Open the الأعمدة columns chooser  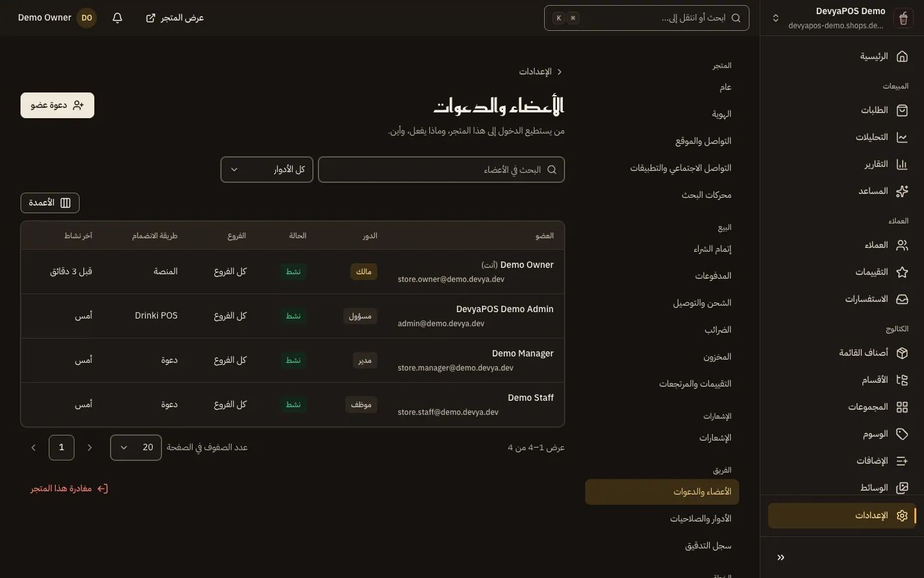50,203
